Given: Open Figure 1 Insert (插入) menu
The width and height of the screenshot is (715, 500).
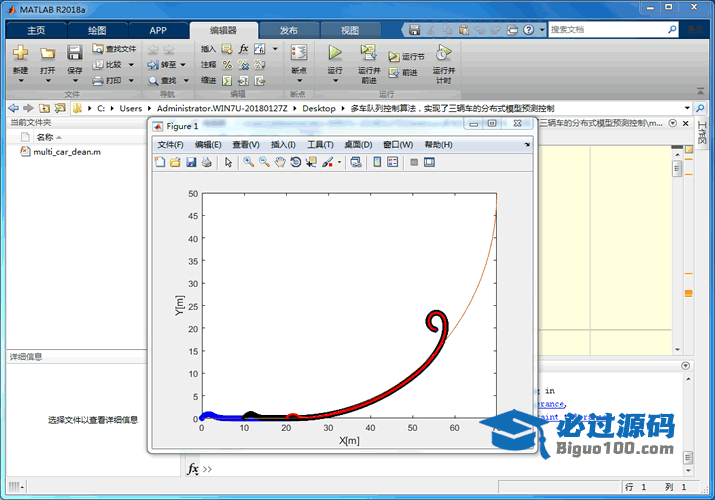Looking at the screenshot, I should pos(283,144).
